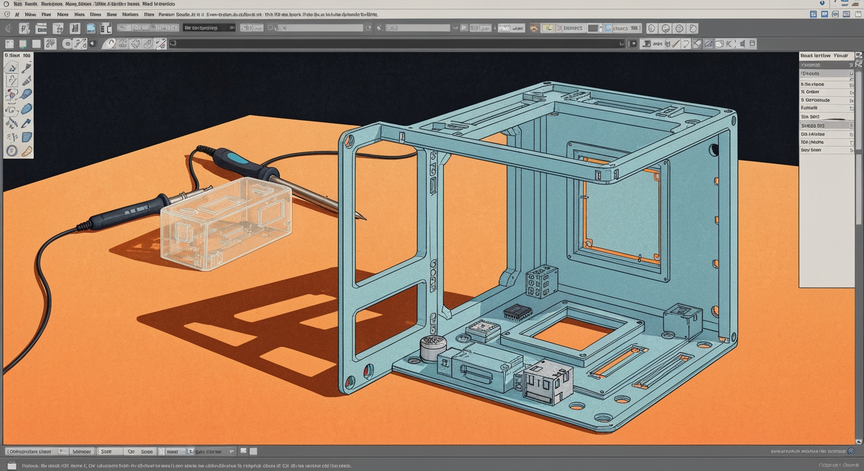
Task: Select the highlighted row in the right panel
Action: [x=827, y=126]
